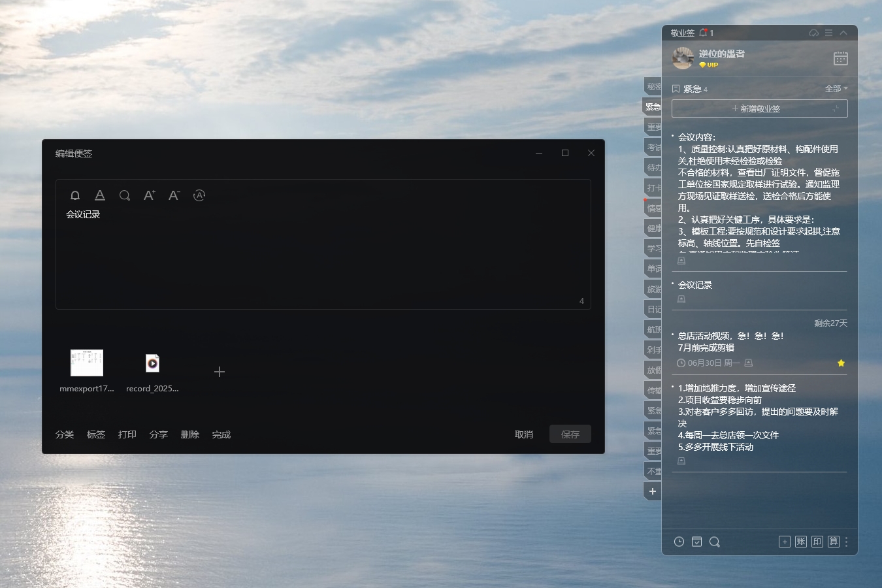Image resolution: width=882 pixels, height=588 pixels.
Task: Switch to the 考试 category tab
Action: (653, 147)
